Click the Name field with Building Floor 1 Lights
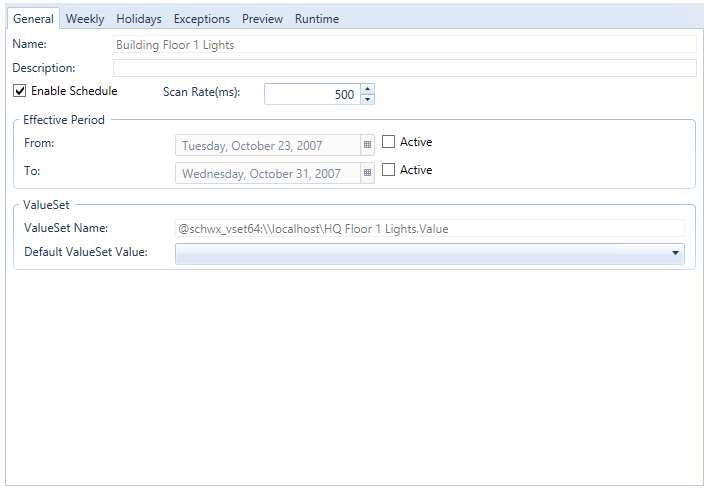This screenshot has height=490, width=711. pos(404,44)
